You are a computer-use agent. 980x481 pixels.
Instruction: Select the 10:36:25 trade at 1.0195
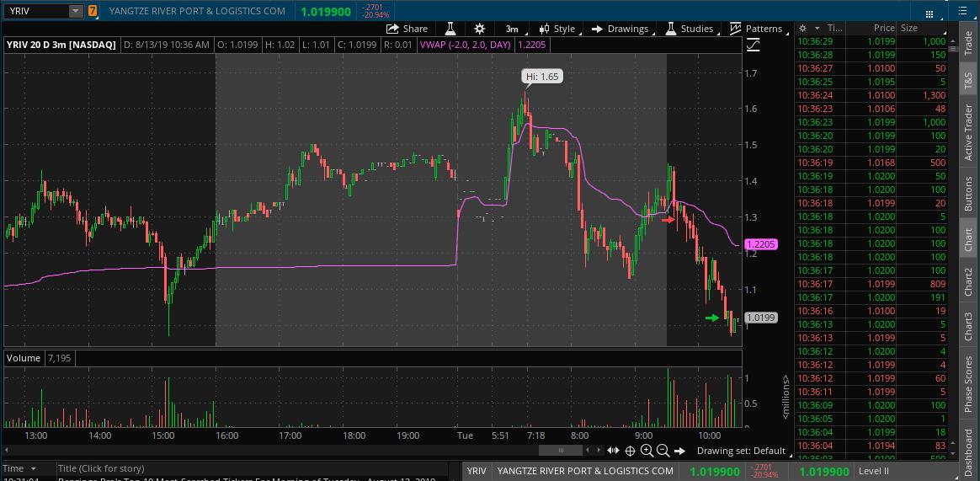click(x=871, y=82)
